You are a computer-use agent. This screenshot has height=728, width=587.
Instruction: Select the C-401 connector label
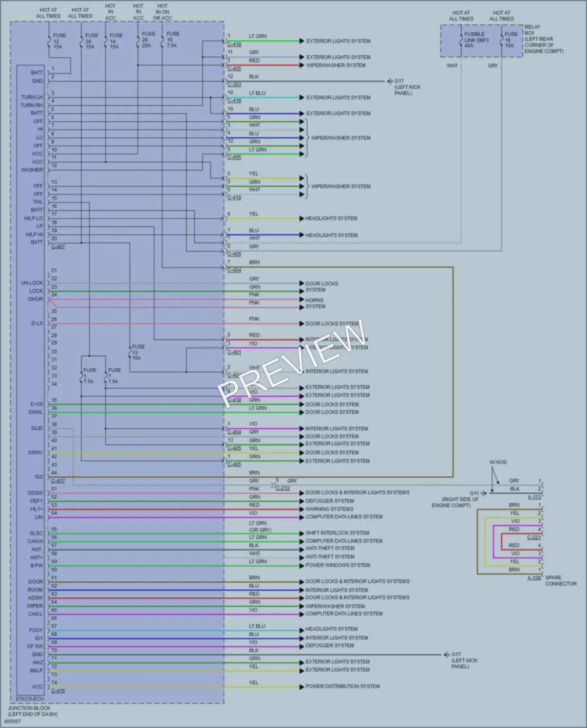click(234, 352)
